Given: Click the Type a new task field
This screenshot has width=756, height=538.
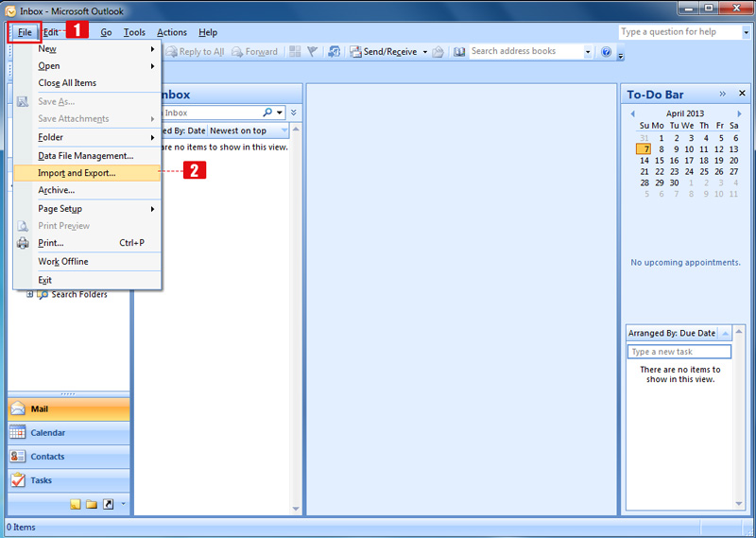Looking at the screenshot, I should tap(679, 352).
